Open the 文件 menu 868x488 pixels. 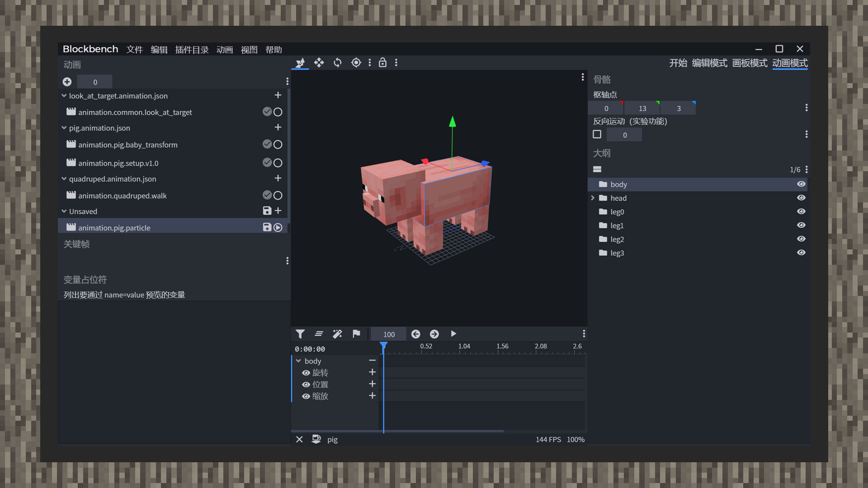(134, 50)
